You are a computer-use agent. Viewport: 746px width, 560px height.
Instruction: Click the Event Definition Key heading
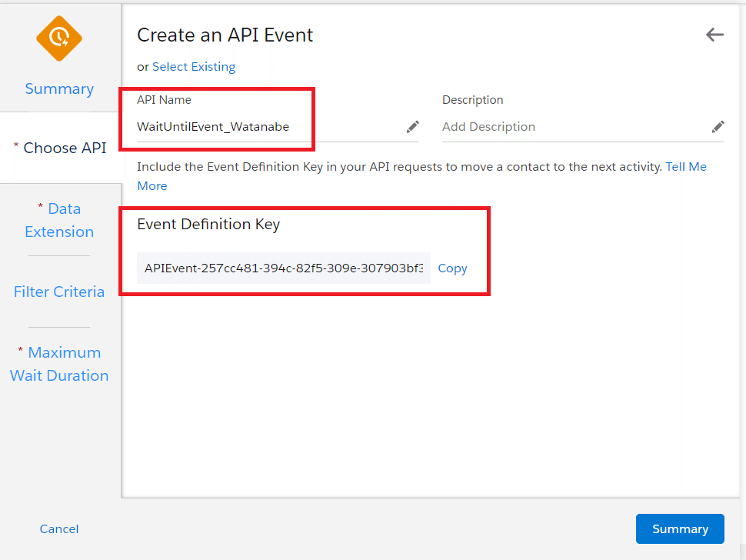pyautogui.click(x=208, y=224)
